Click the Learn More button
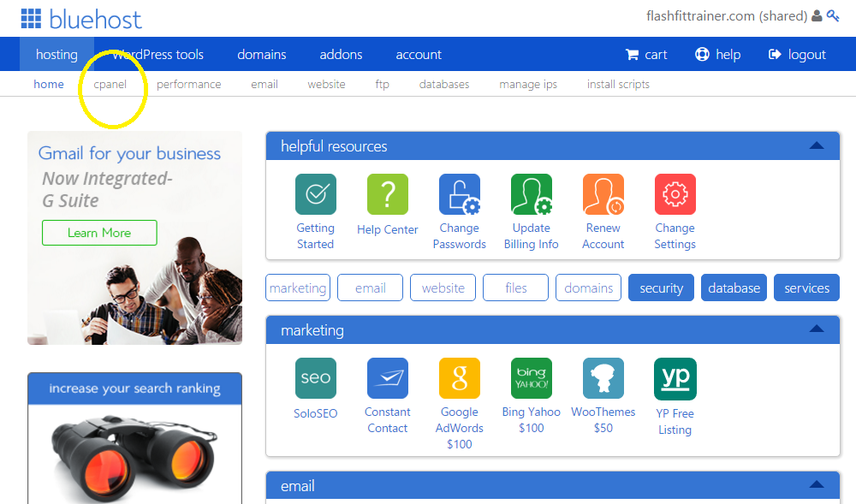This screenshot has height=504, width=856. pos(99,233)
